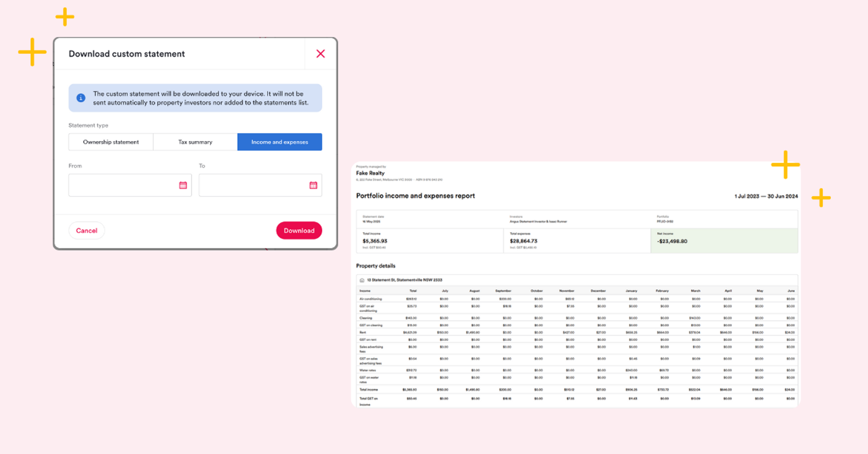Click the small yellow plus above the dialog
The width and height of the screenshot is (868, 454).
(x=65, y=17)
